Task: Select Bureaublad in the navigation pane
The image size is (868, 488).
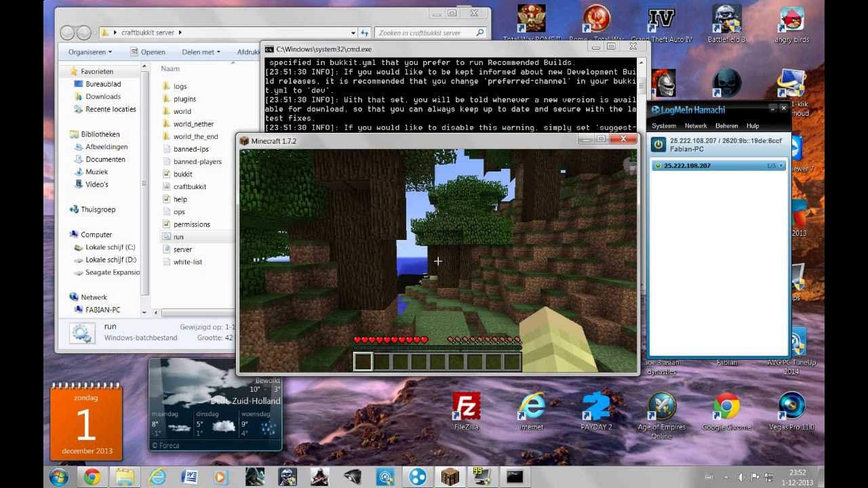Action: point(103,84)
